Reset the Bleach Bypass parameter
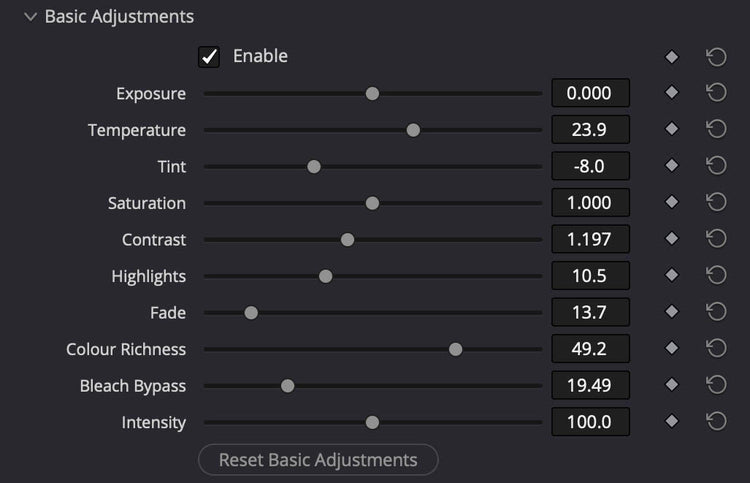750x483 pixels. 716,385
